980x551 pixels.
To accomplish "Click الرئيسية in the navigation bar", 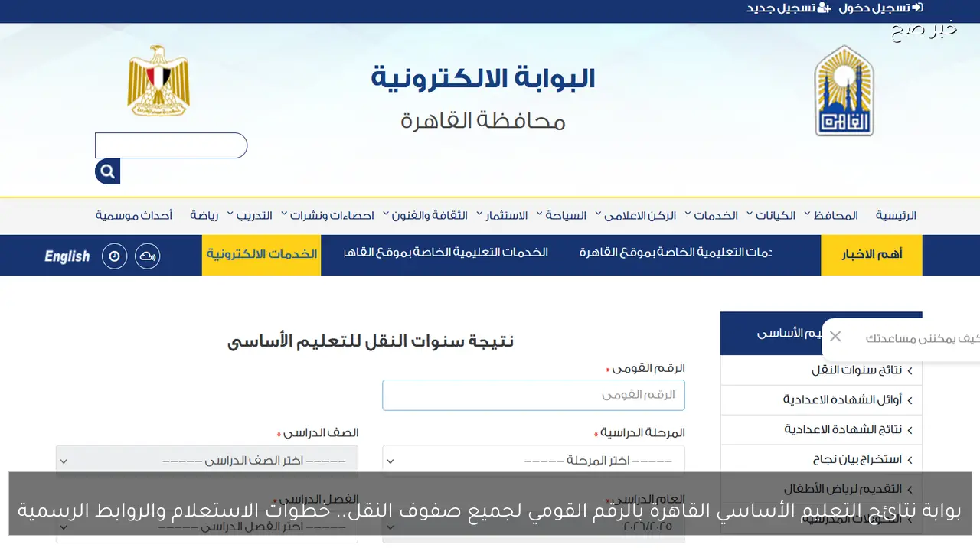I will pos(895,215).
